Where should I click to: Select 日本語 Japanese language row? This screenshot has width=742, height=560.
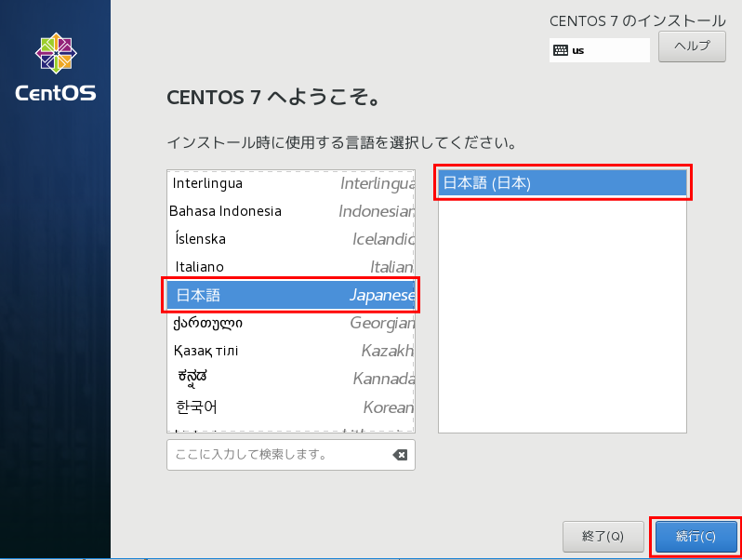coord(291,295)
